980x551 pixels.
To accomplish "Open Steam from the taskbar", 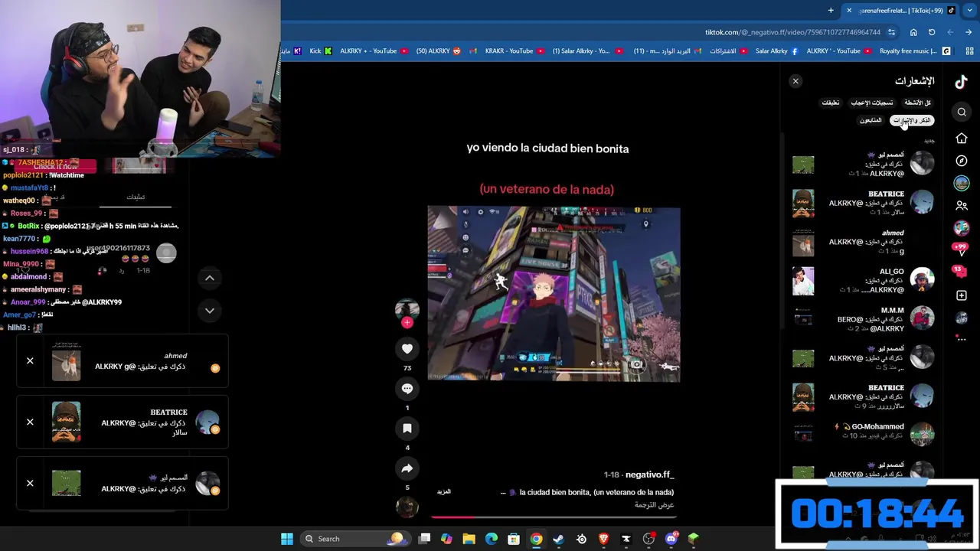I will (x=559, y=539).
